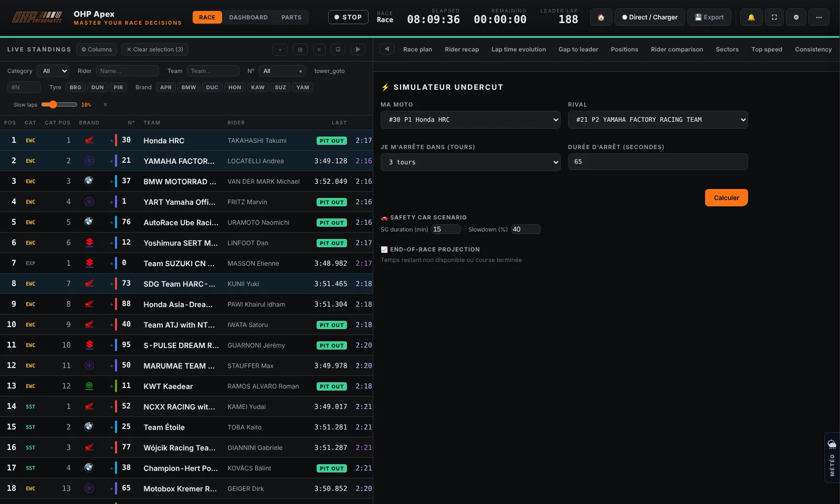This screenshot has height=504, width=840.
Task: Toggle the PIR tyre filter
Action: click(118, 87)
